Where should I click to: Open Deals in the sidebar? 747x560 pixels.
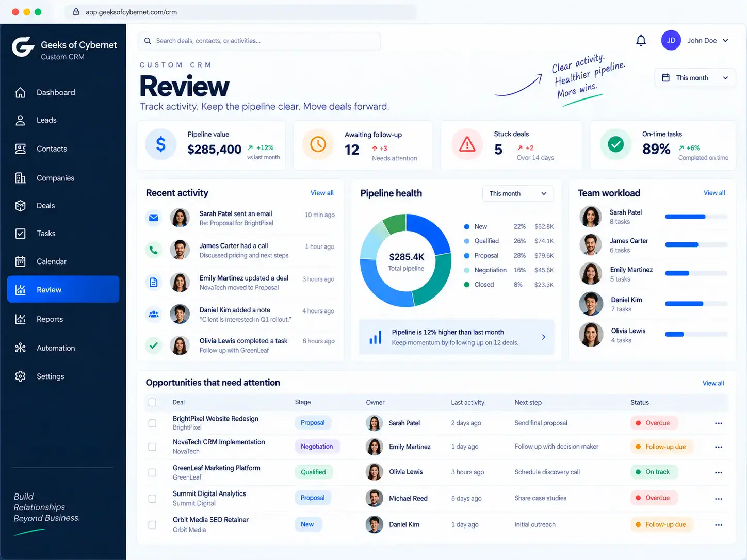click(x=63, y=206)
